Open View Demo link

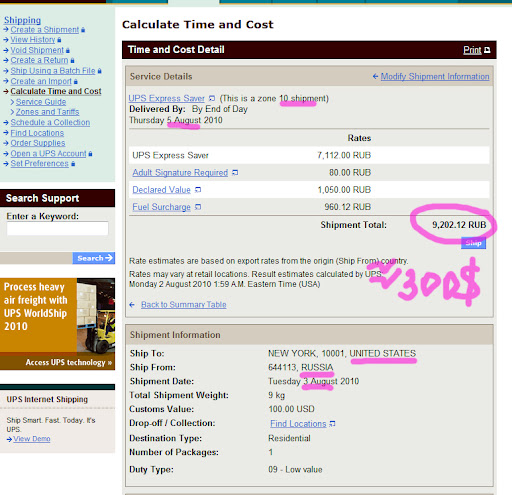coord(32,439)
